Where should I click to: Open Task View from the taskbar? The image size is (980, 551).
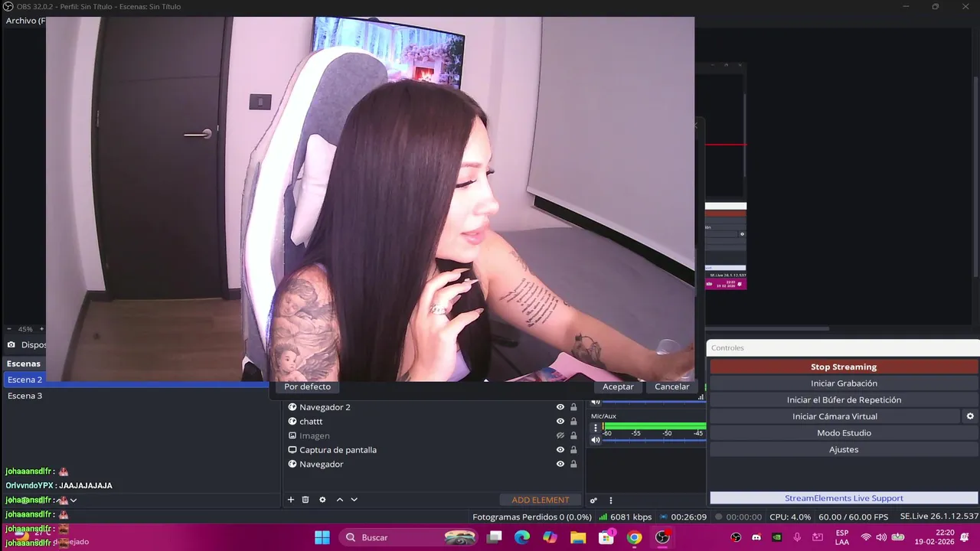(495, 537)
